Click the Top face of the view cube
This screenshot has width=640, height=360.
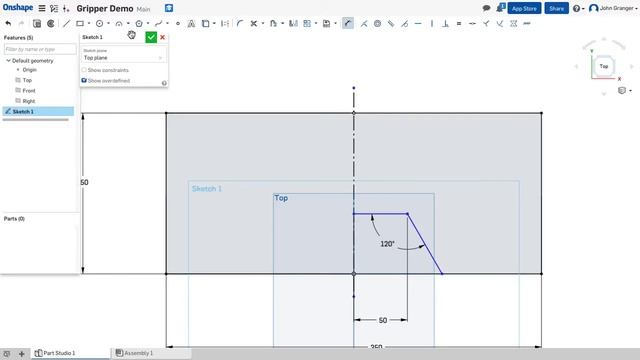tap(604, 66)
